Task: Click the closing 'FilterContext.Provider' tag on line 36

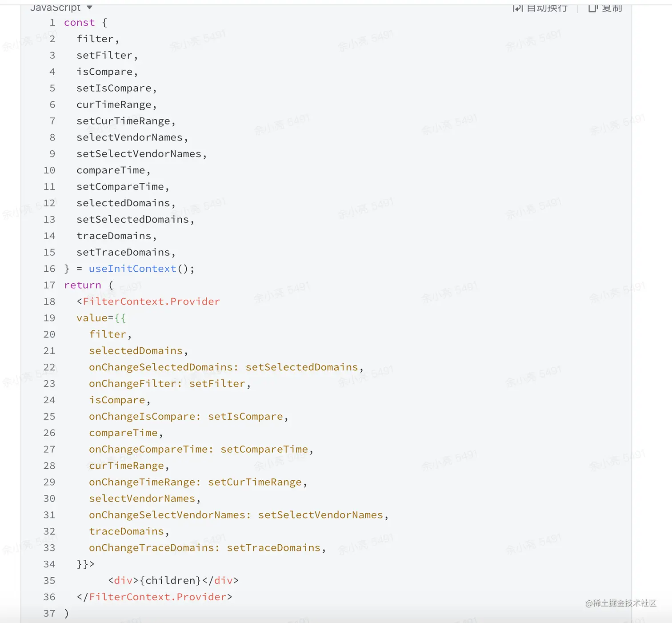Action: pyautogui.click(x=158, y=597)
